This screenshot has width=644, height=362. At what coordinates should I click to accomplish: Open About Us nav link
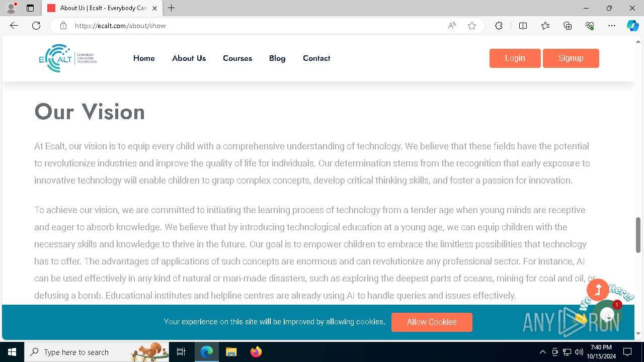pyautogui.click(x=189, y=58)
